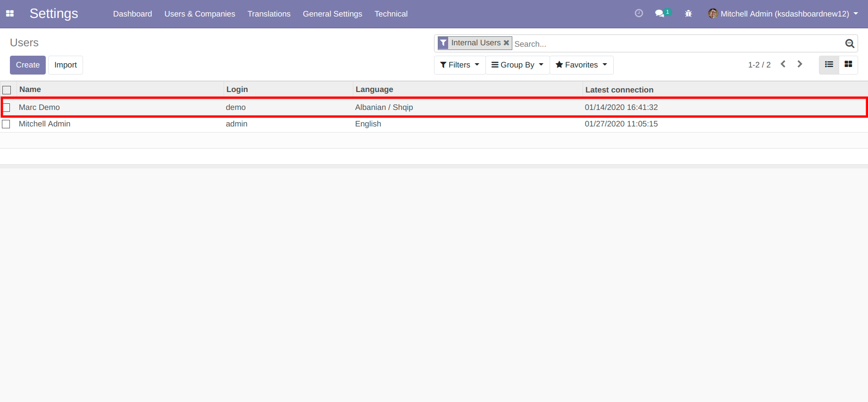
Task: Check the Mitchell Admin row checkbox
Action: 6,124
